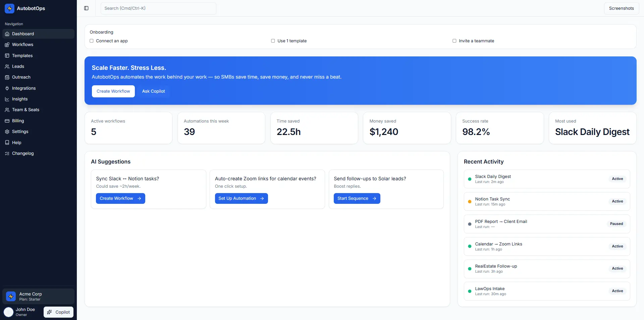Image resolution: width=644 pixels, height=320 pixels.
Task: Click the arrow icon on Set Up Automation
Action: [262, 198]
